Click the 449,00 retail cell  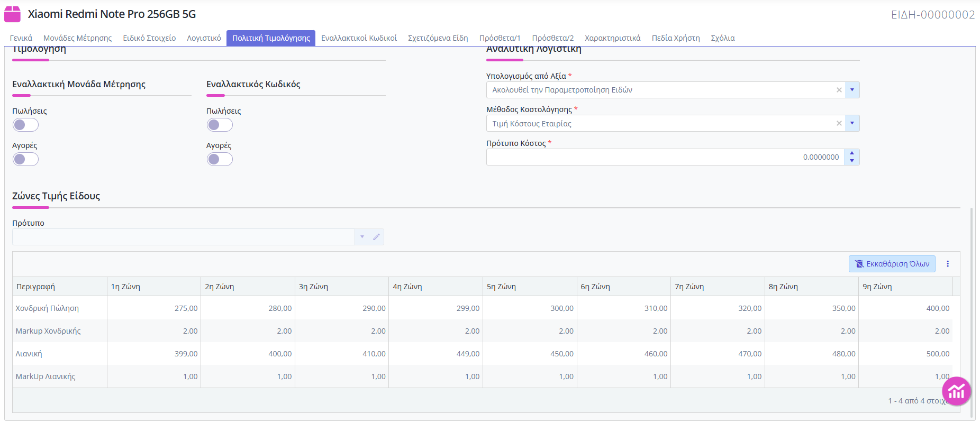(x=435, y=354)
